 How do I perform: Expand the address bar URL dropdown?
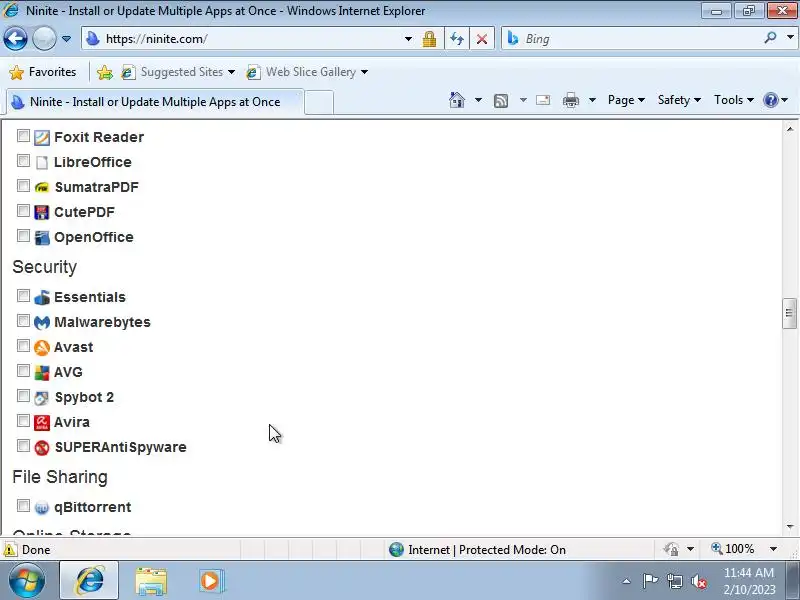[x=408, y=39]
